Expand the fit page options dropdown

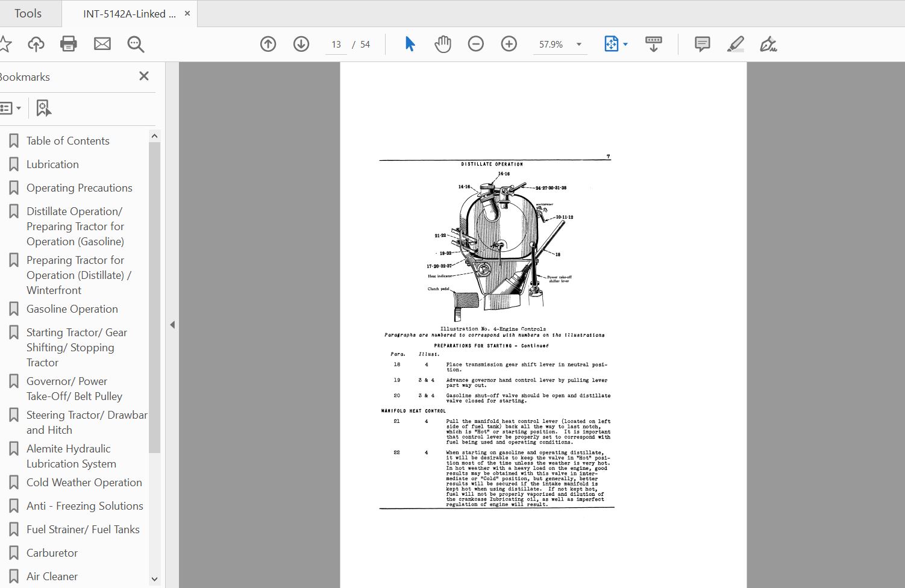[x=625, y=45]
